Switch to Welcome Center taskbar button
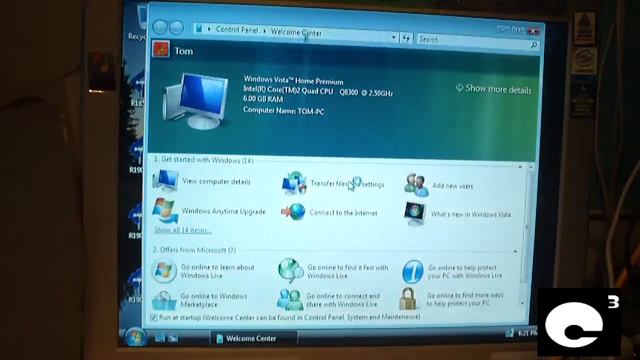Viewport: 640px width, 360px height. [253, 338]
